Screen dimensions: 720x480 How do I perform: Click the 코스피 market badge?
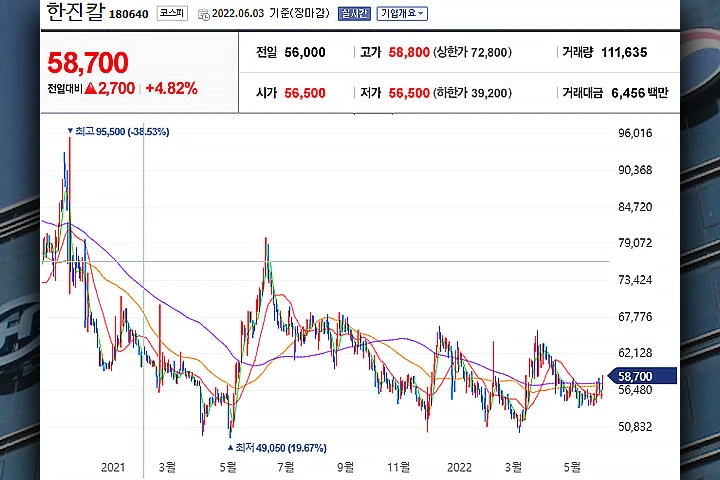coord(172,13)
